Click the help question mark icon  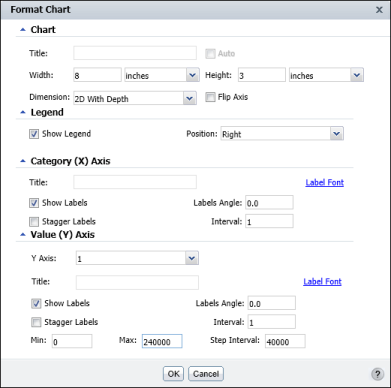point(377,374)
